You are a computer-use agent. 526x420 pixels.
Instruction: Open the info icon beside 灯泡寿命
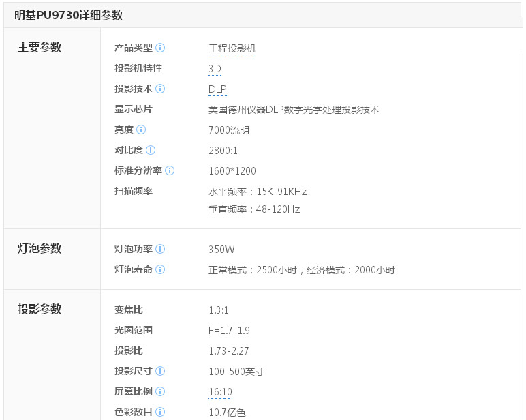pyautogui.click(x=160, y=269)
